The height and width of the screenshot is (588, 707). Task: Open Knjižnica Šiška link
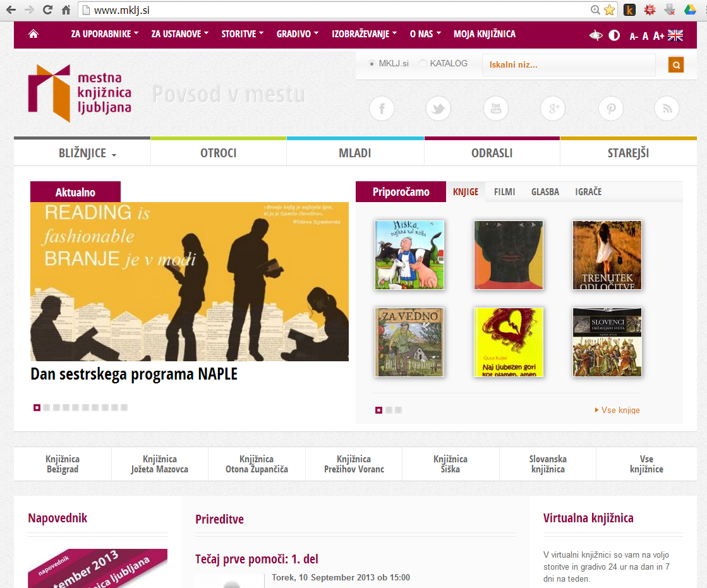(x=450, y=464)
